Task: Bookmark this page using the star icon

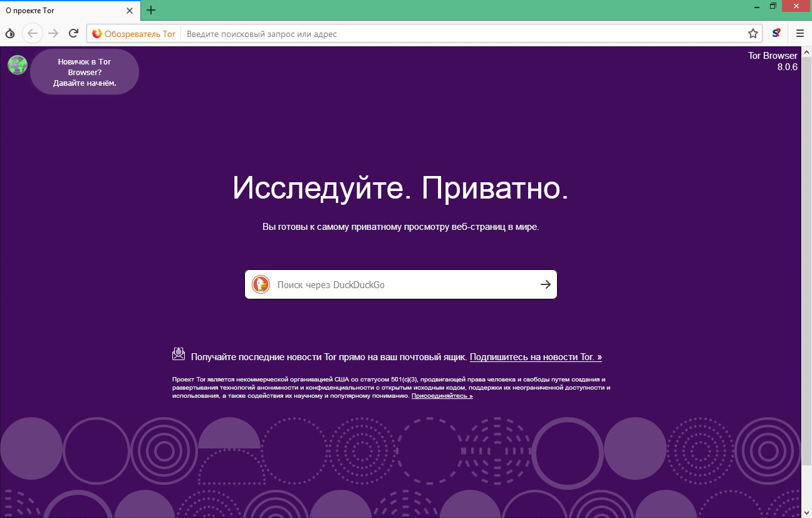Action: [x=752, y=33]
